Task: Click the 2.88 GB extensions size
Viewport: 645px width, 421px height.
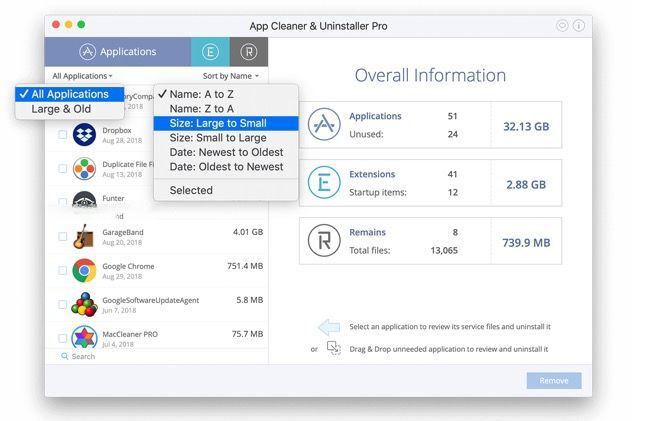Action: tap(526, 184)
